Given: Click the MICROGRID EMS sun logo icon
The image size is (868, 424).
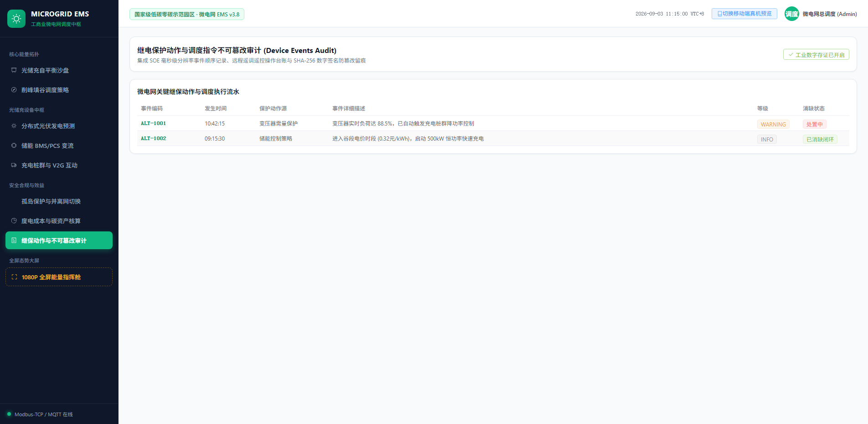Looking at the screenshot, I should (x=16, y=19).
